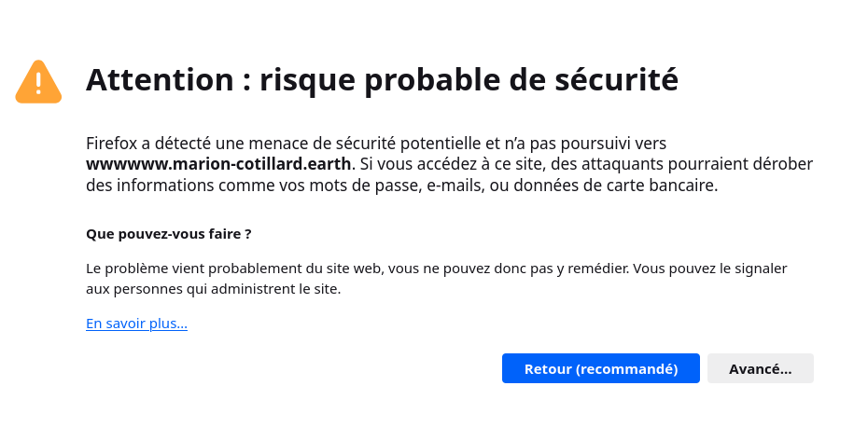Viewport: 868px width, 441px height.
Task: Click the orange warning triangle icon
Action: point(38,81)
